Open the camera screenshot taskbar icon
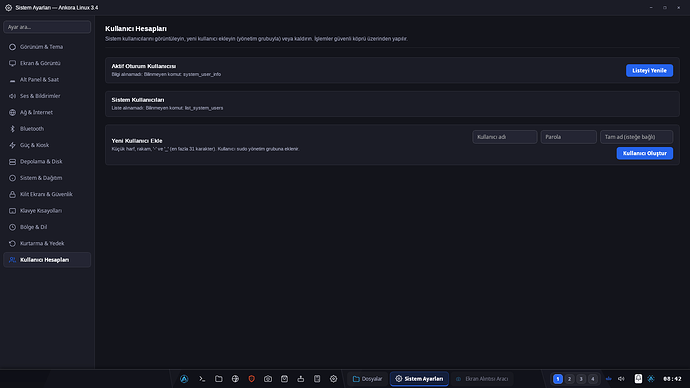The image size is (690, 388). pyautogui.click(x=268, y=379)
